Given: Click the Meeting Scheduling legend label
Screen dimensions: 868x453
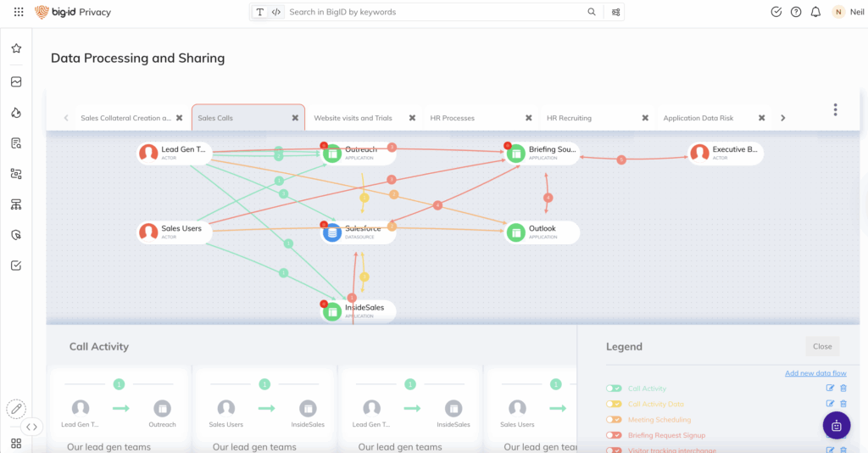Looking at the screenshot, I should (x=659, y=419).
